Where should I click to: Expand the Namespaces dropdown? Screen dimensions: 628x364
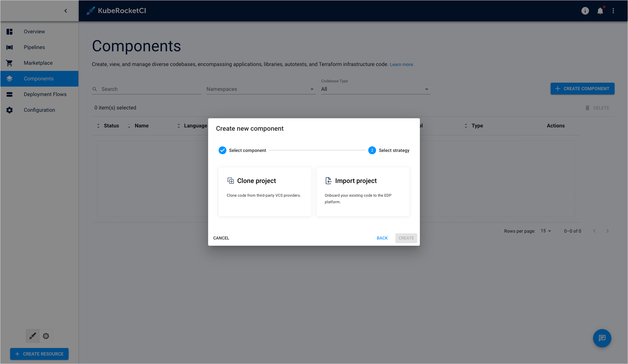tap(261, 89)
